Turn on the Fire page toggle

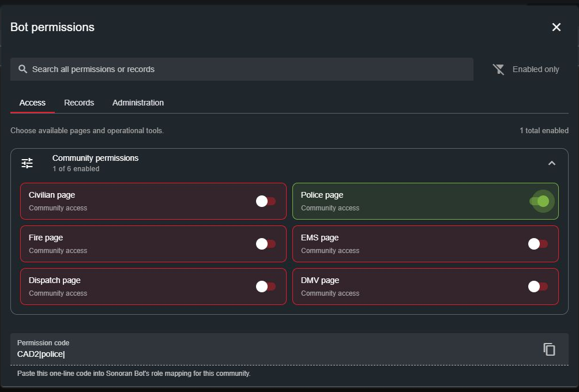pos(265,244)
